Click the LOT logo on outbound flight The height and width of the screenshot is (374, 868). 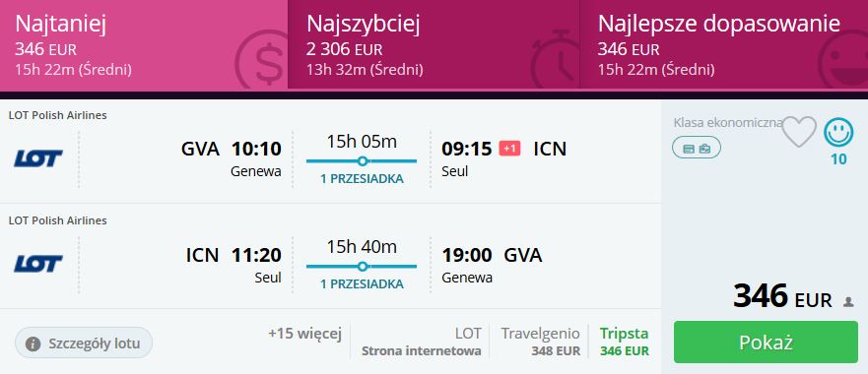[38, 158]
